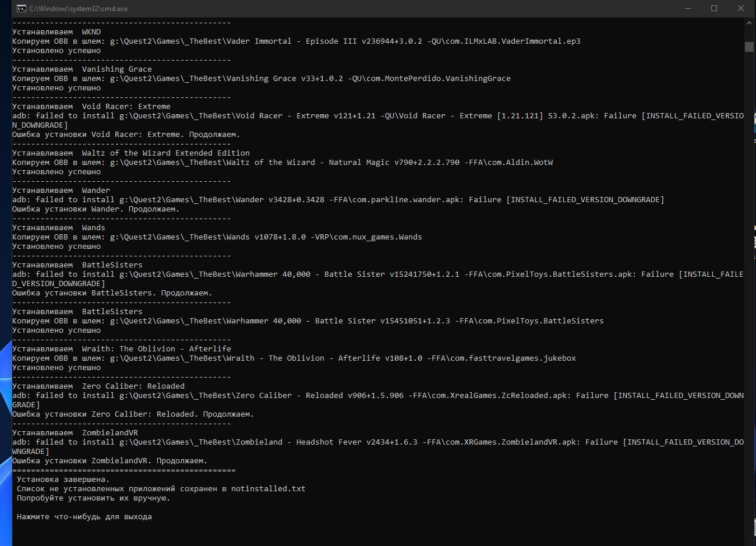756x546 pixels.
Task: Click the com.MontePerdido.VanishingGrace path line
Action: coord(262,79)
